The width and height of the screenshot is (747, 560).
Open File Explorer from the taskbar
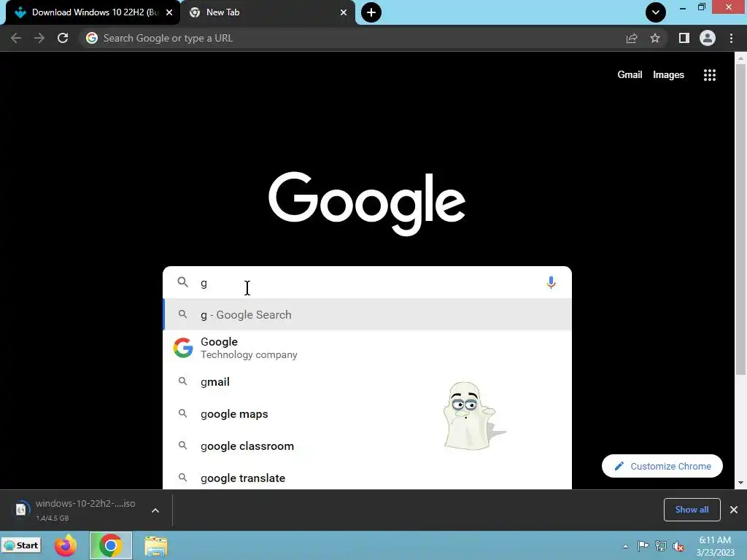(x=156, y=545)
